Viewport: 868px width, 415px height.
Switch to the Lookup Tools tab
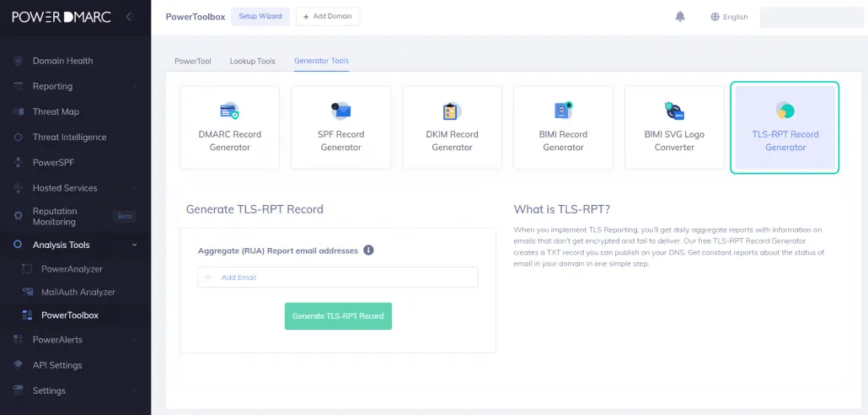(253, 61)
